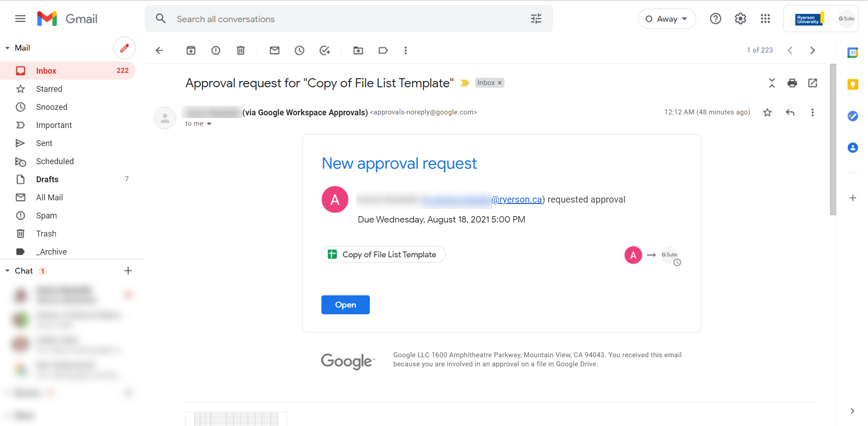
Task: Toggle the importance marker next to subject
Action: pos(465,83)
